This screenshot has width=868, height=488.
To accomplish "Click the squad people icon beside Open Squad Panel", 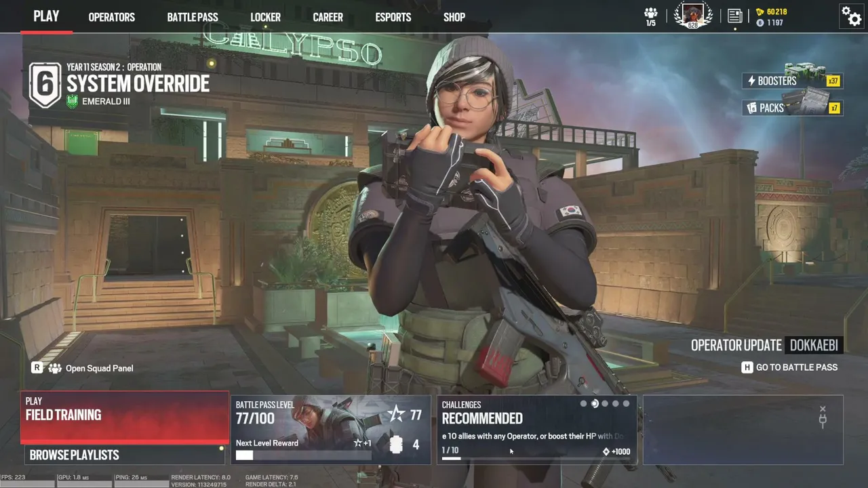I will coord(55,368).
